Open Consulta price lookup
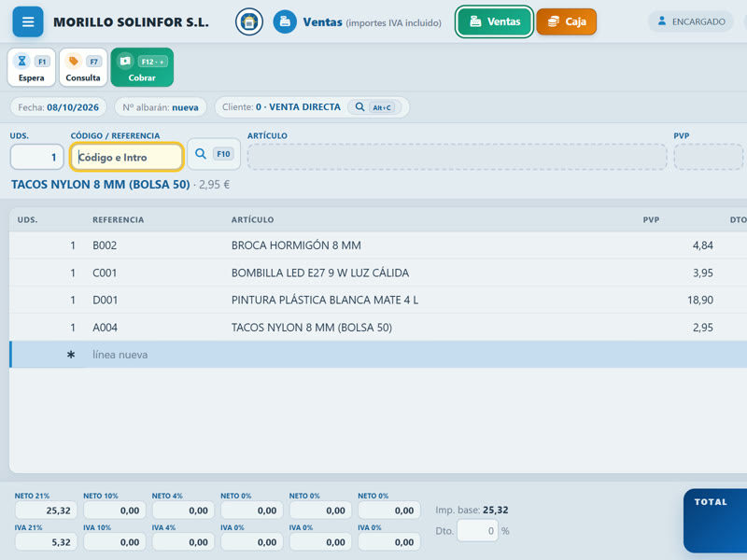The image size is (747, 560). pyautogui.click(x=83, y=67)
